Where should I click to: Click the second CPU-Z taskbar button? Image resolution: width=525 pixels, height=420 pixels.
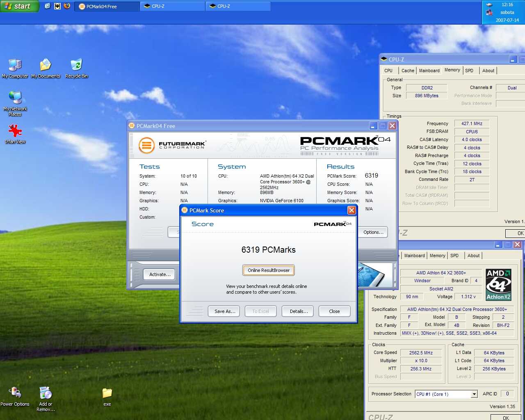point(238,6)
